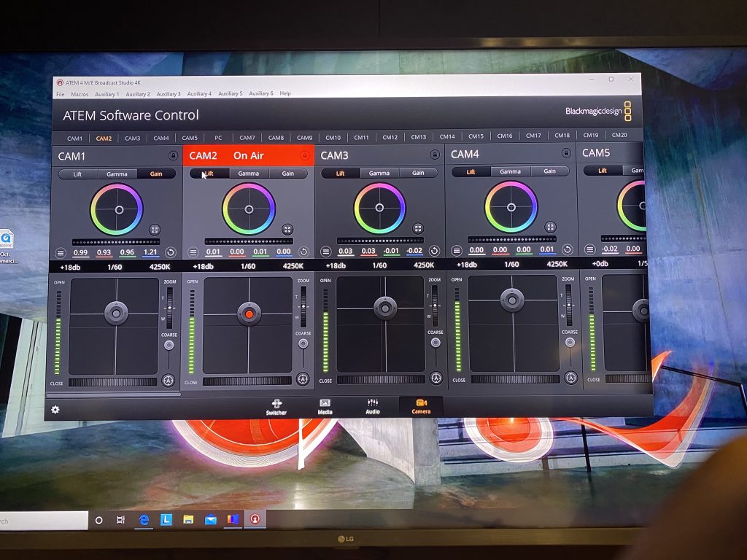Open the Macros menu
Screen dimensions: 747x560
click(80, 94)
